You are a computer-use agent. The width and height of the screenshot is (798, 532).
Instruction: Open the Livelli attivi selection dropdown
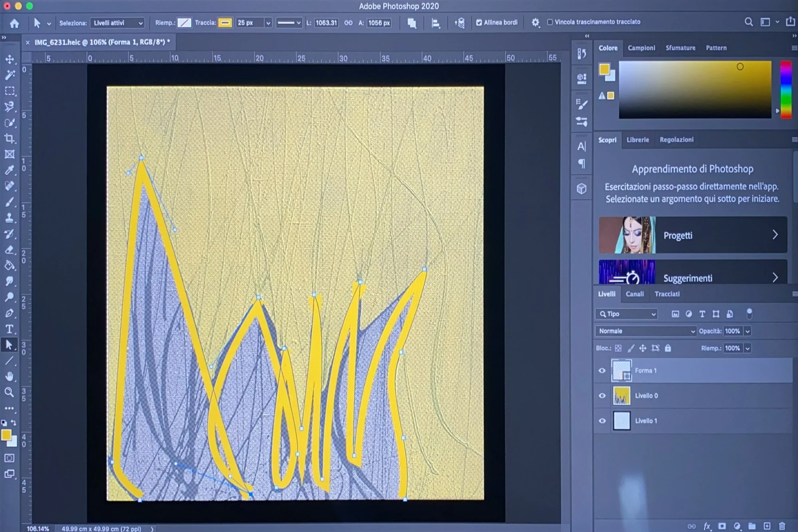pos(117,23)
